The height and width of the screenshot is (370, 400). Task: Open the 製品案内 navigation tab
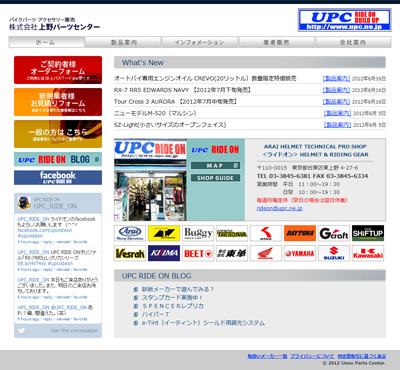pyautogui.click(x=123, y=42)
